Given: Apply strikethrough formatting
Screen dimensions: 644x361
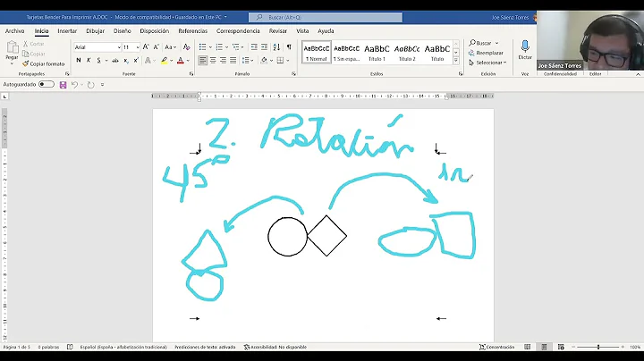Looking at the screenshot, I should point(115,60).
